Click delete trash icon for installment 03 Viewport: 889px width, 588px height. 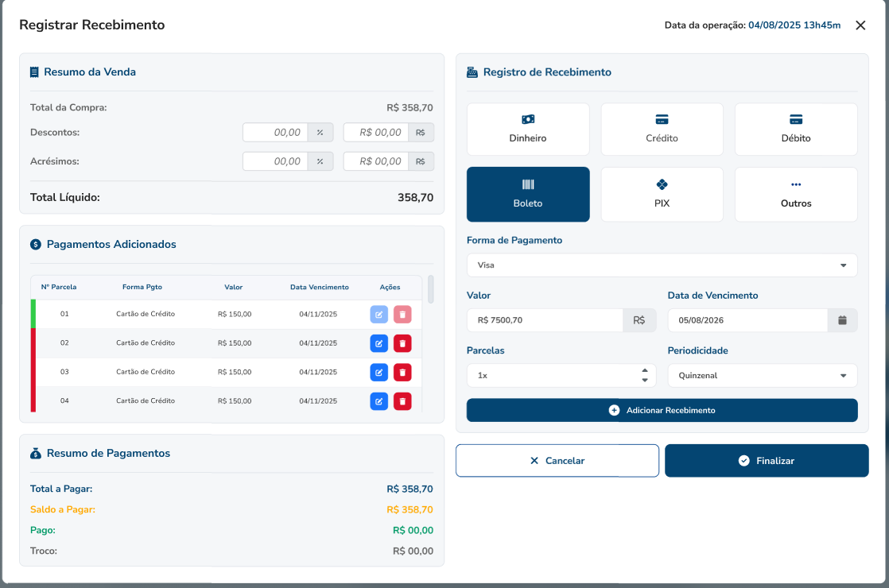point(402,372)
